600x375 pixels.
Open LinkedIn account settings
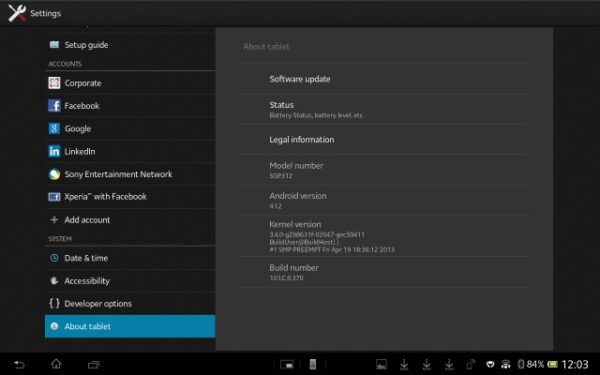tap(130, 151)
